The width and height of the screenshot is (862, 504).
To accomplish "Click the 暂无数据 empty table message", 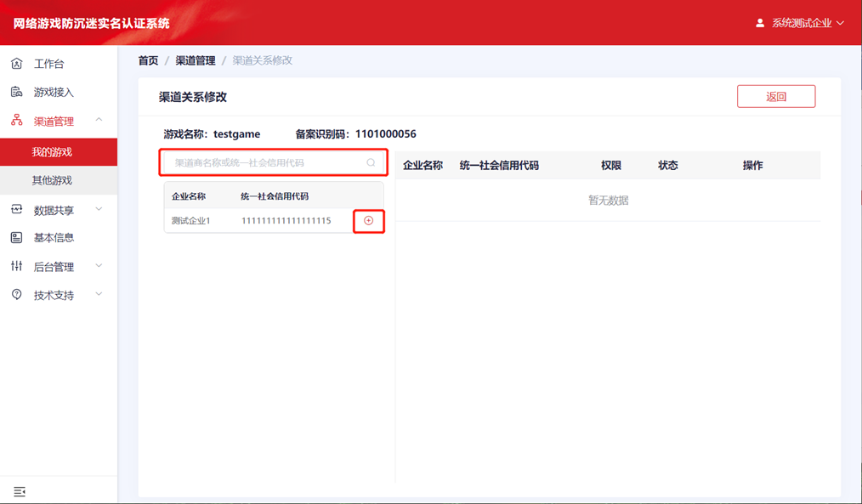I will tap(608, 200).
